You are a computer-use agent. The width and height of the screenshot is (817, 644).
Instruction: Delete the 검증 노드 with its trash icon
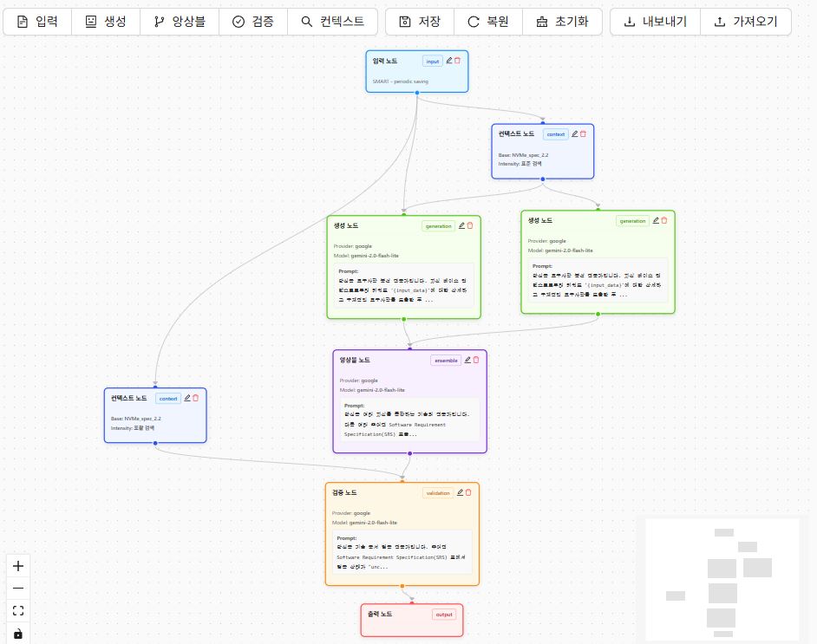[468, 492]
